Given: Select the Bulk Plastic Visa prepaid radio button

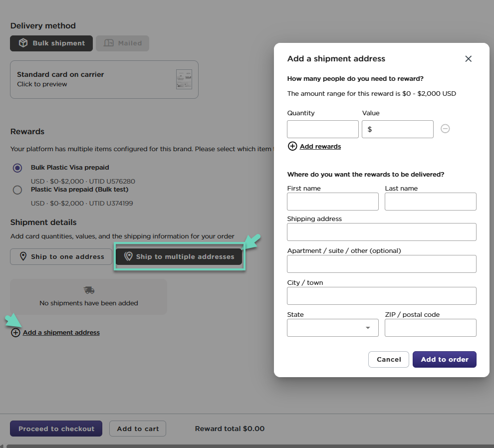Looking at the screenshot, I should click(17, 168).
